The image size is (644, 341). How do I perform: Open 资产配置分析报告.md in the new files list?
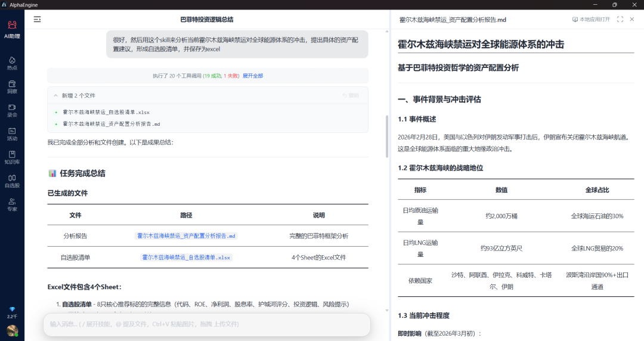pyautogui.click(x=112, y=123)
